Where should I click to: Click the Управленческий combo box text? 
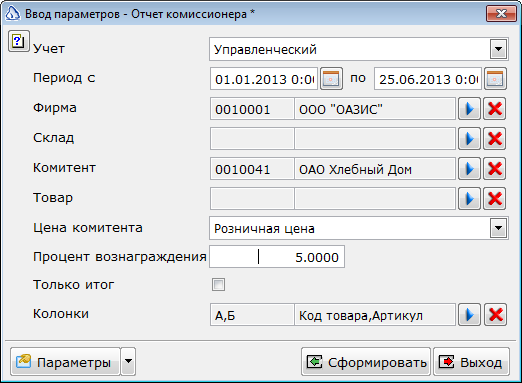pos(265,49)
